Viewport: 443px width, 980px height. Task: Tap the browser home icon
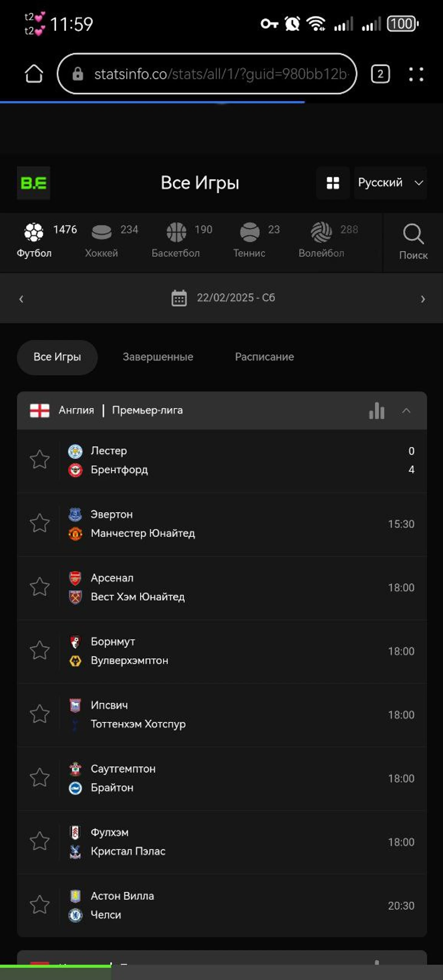pyautogui.click(x=34, y=73)
